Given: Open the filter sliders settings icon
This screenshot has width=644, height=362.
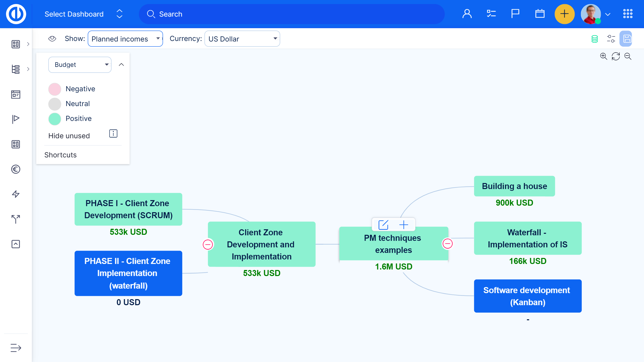Looking at the screenshot, I should (x=611, y=39).
